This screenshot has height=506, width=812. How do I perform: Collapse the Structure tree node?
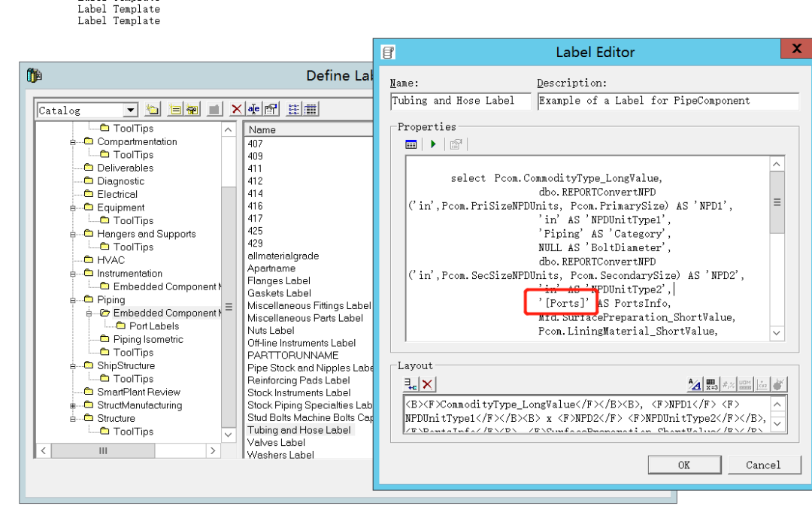(73, 419)
